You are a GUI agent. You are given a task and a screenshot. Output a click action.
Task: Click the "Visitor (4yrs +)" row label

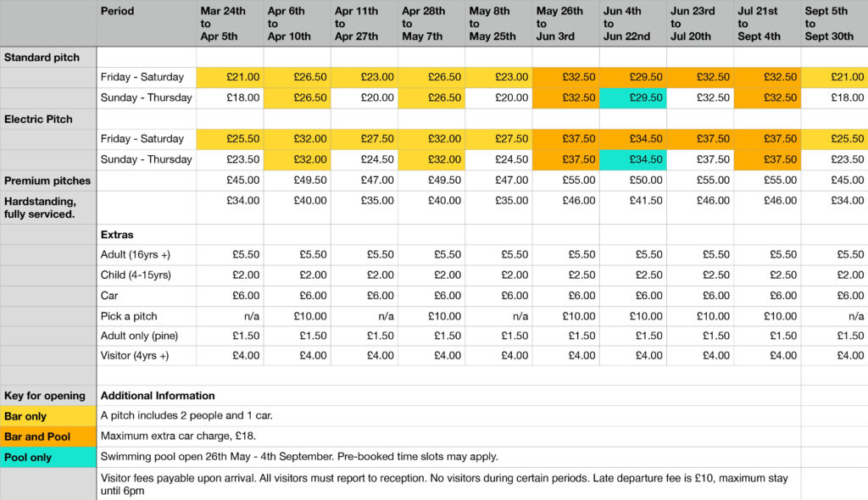146,356
